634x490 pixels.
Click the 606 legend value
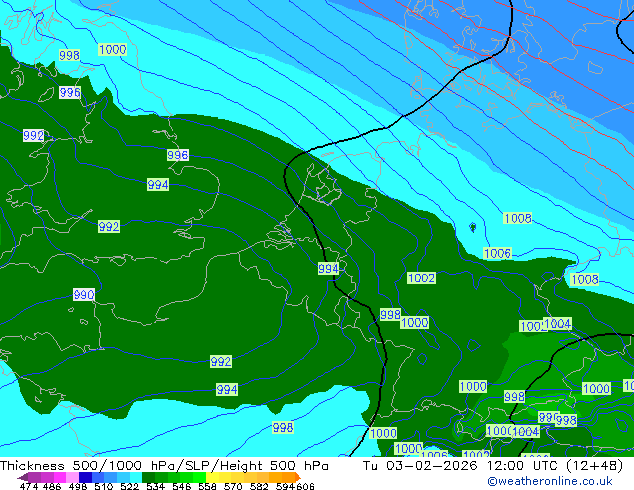[305, 486]
